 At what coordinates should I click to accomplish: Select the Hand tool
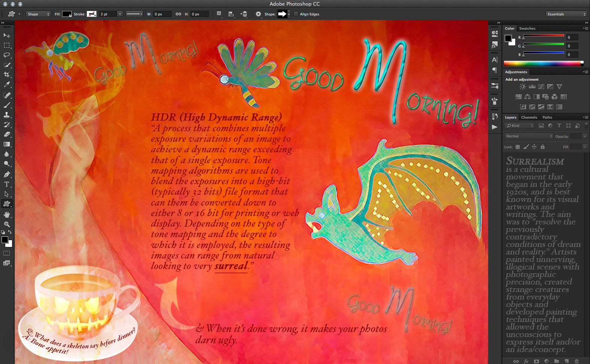tap(7, 215)
